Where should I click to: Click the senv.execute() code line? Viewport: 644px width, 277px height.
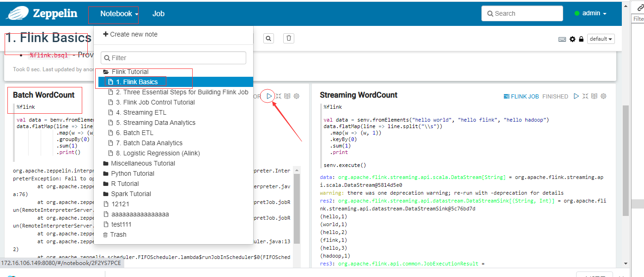pyautogui.click(x=345, y=165)
